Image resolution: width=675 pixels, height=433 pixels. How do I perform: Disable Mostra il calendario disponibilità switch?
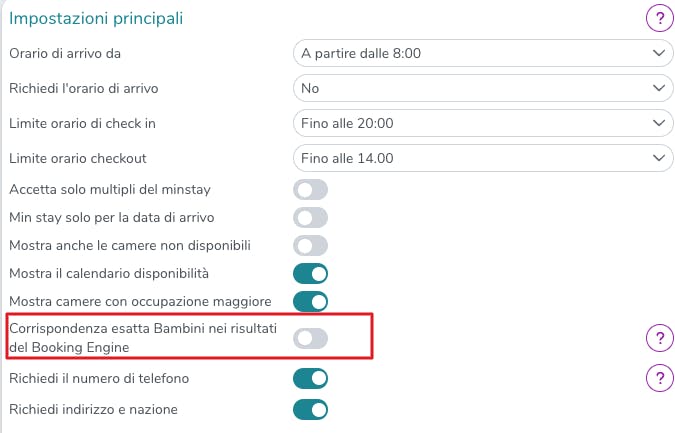[310, 274]
